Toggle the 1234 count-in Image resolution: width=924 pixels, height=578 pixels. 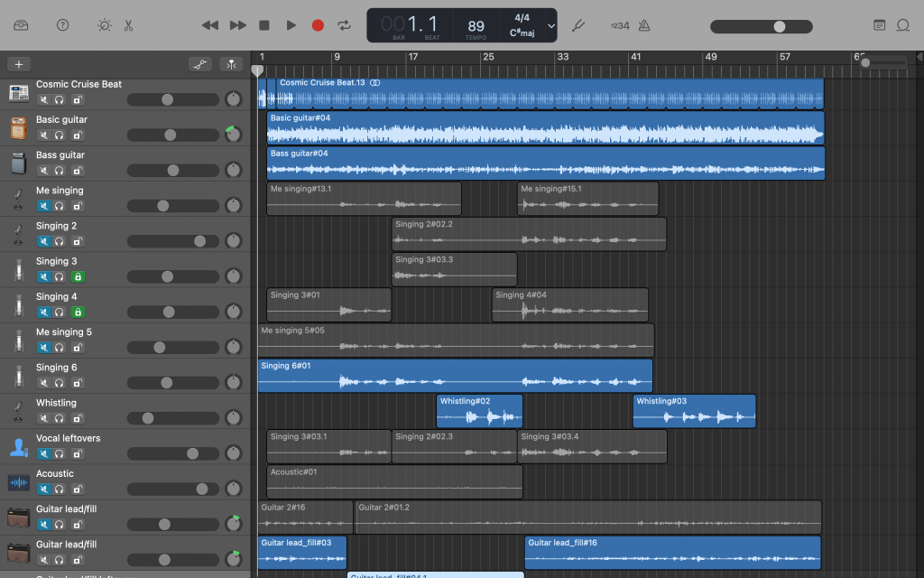pos(620,25)
